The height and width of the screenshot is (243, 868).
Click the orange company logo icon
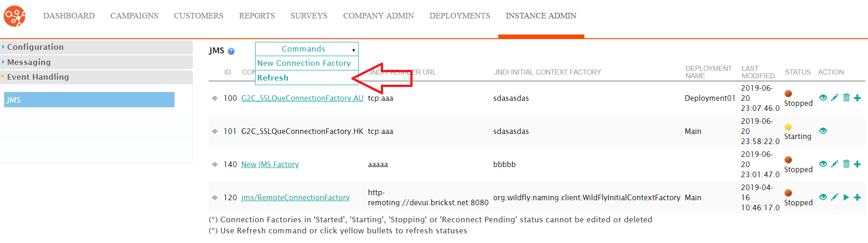point(15,16)
